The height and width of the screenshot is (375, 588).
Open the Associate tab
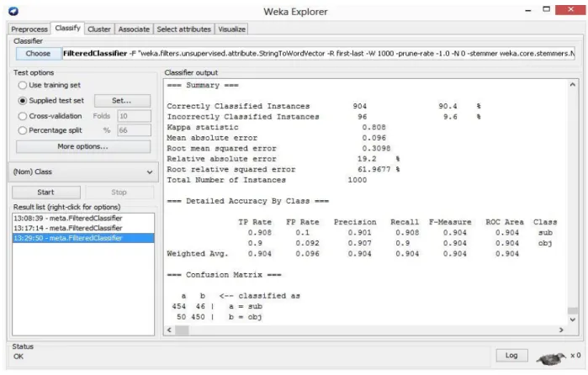tap(134, 29)
